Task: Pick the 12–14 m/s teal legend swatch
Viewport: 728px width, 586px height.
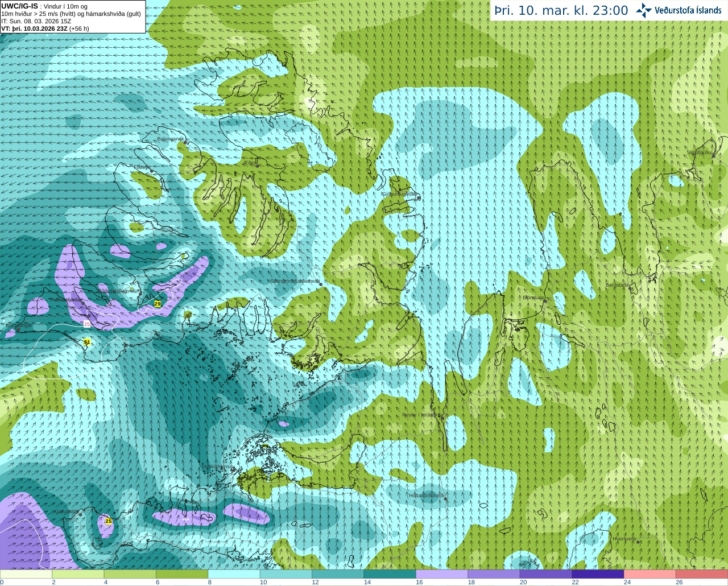Action: coord(338,574)
